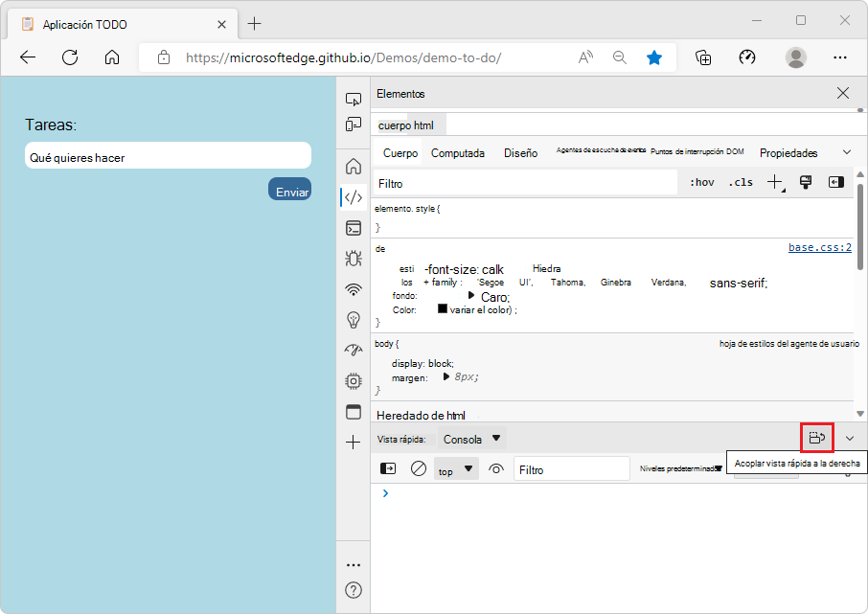Select the Inspect element tool icon
868x614 pixels.
[354, 99]
